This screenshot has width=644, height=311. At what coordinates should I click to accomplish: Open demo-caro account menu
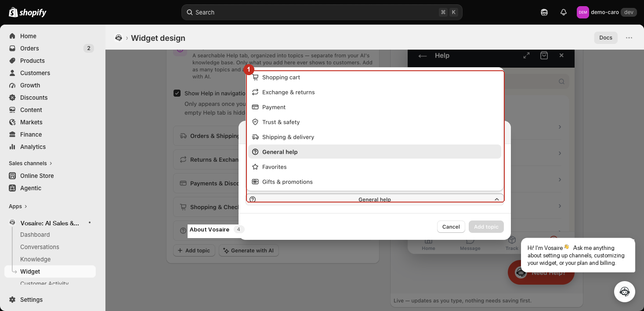click(x=606, y=12)
